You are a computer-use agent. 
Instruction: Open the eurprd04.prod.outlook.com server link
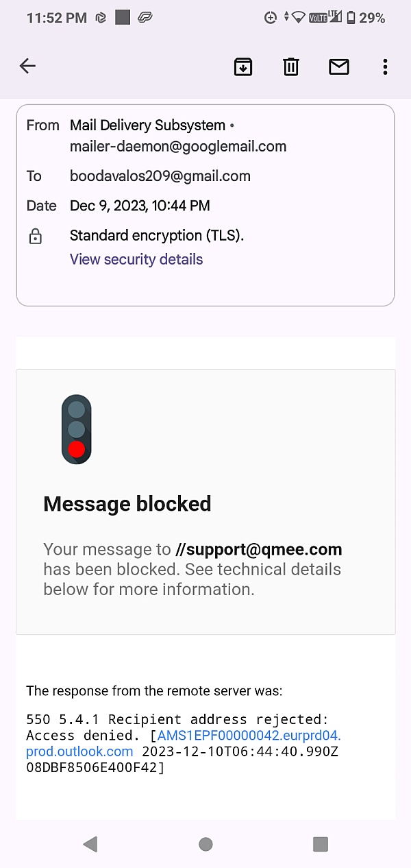coord(249,736)
